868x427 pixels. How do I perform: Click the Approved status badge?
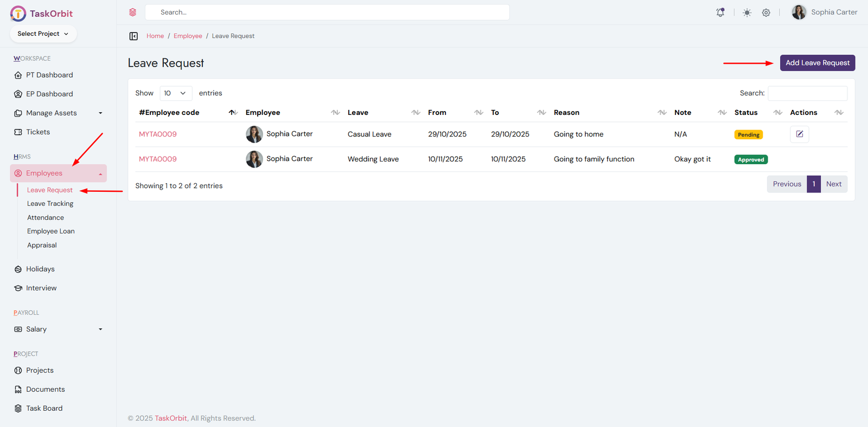click(751, 160)
